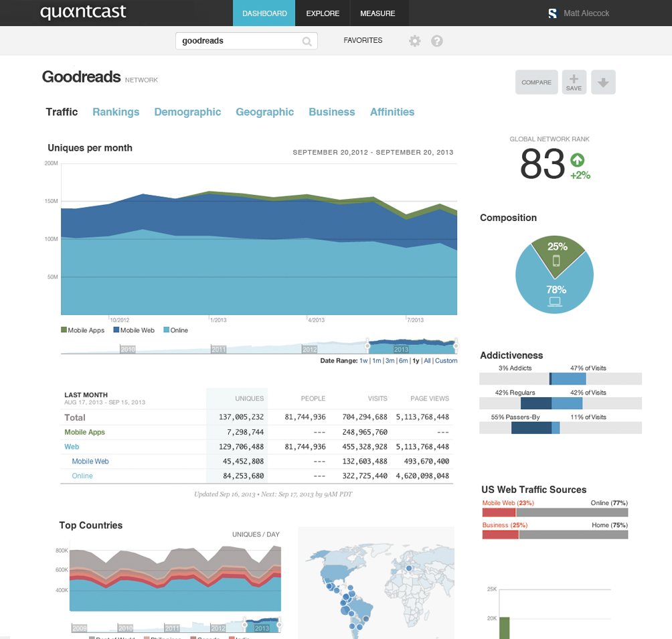Viewport: 672px width, 639px height.
Task: Click the mobile phone icon in Composition pie
Action: (x=556, y=261)
